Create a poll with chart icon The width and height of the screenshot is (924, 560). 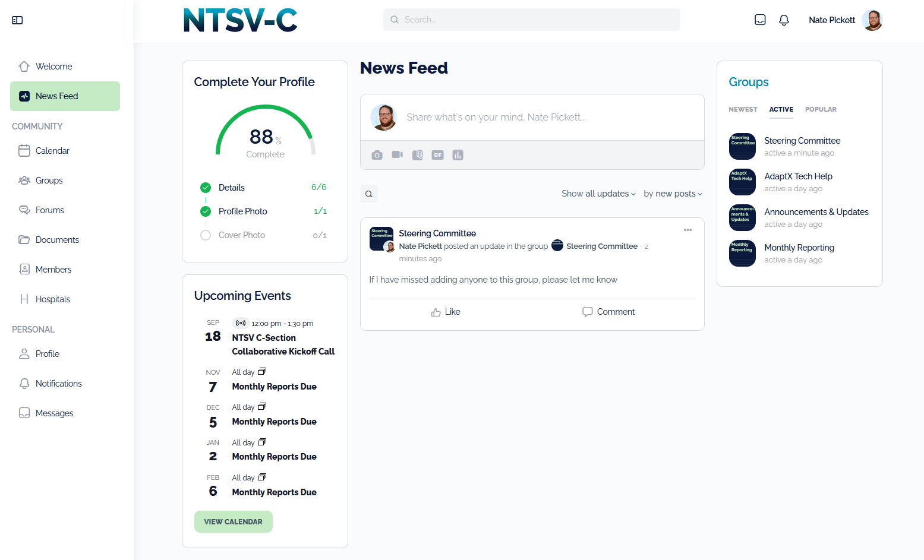[x=458, y=155]
